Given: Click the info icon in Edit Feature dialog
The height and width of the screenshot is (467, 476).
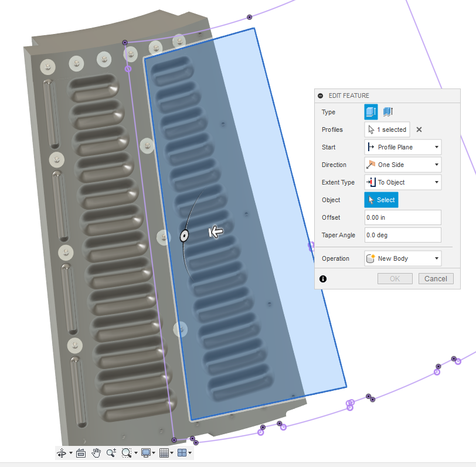Looking at the screenshot, I should 323,279.
